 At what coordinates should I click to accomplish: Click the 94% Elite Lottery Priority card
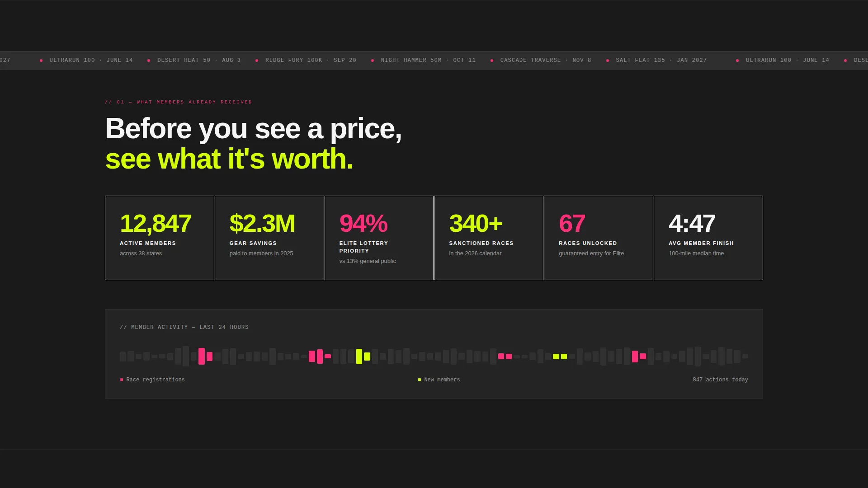[379, 238]
